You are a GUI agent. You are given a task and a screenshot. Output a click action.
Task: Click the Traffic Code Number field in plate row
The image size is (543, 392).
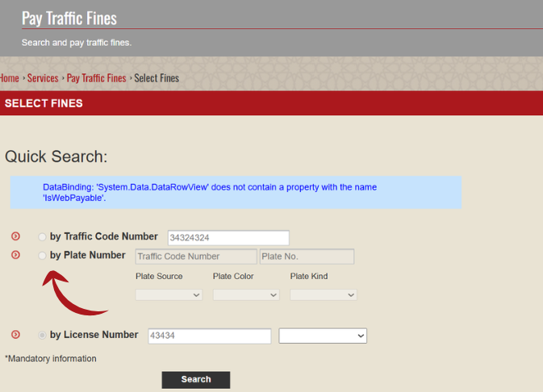pyautogui.click(x=195, y=256)
